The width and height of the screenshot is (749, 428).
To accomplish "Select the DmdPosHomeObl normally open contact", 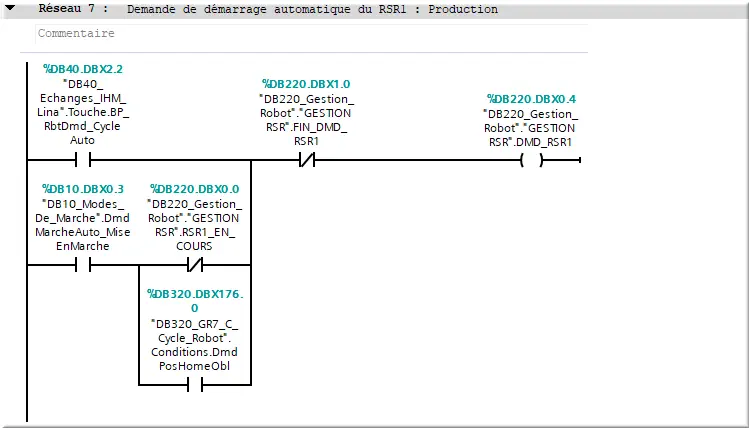I will tap(194, 385).
